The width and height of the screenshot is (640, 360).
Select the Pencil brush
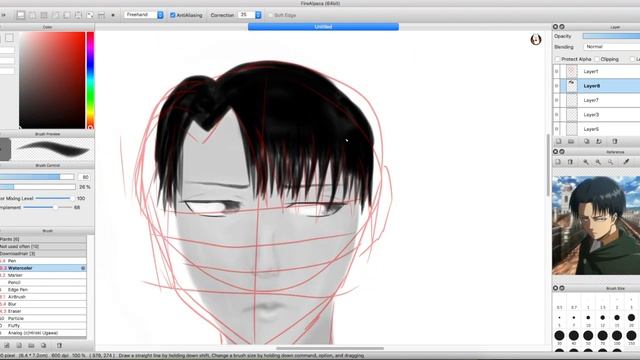click(43, 282)
